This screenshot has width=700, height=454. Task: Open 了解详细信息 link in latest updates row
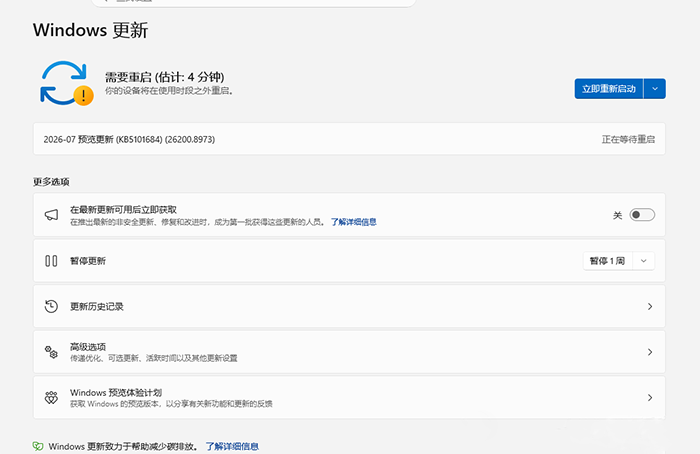tap(354, 222)
